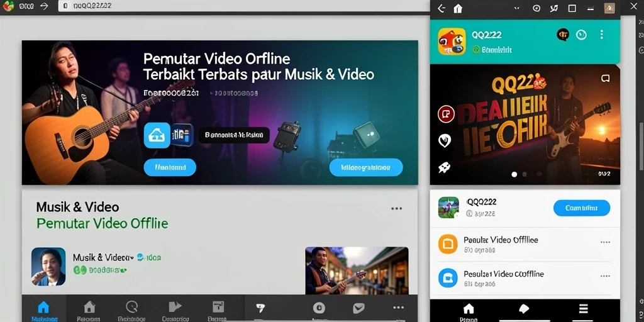The width and height of the screenshot is (644, 322).
Task: Click the back arrow beside the address bar
Action: 45,6
